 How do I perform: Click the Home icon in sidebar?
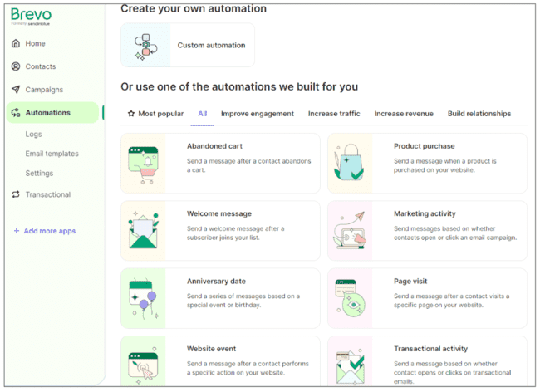(15, 43)
